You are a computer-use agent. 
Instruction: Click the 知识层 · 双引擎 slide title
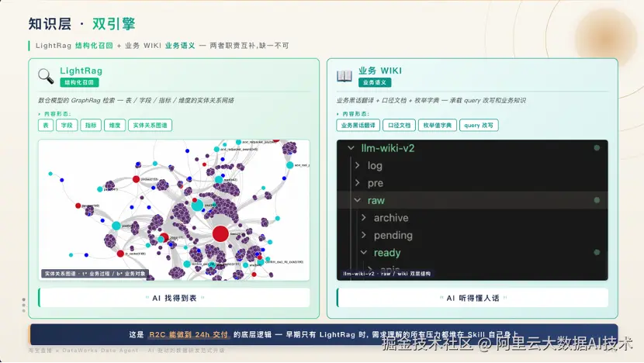coord(81,24)
